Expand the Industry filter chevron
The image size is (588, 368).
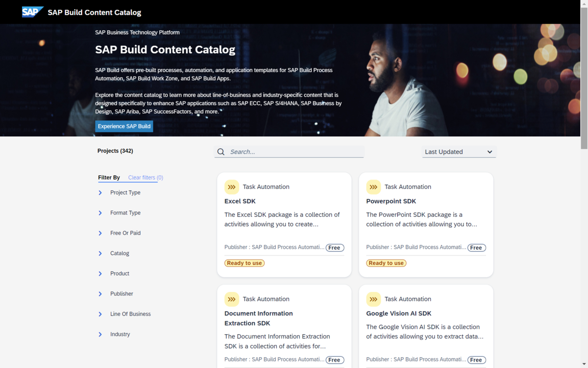[100, 335]
